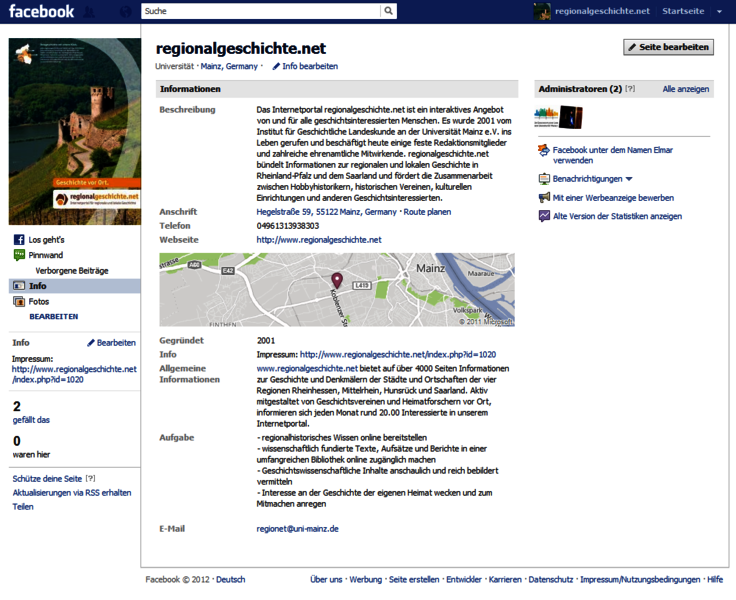The width and height of the screenshot is (736, 600).
Task: Open the Hegelstraße 59 address link
Action: click(x=326, y=212)
